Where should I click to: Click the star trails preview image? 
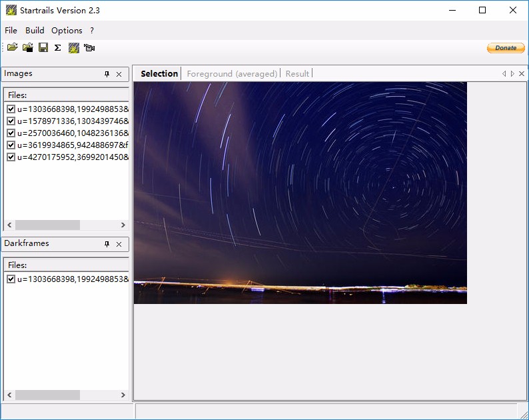[300, 193]
